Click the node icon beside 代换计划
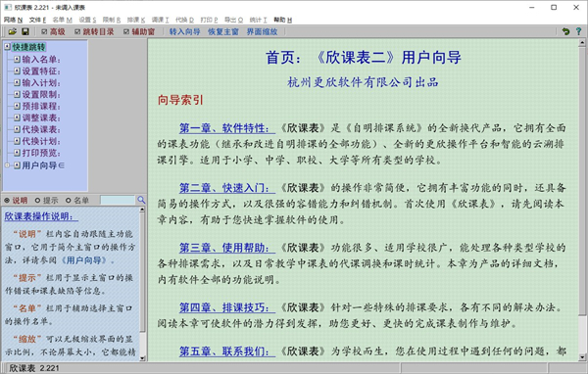Viewport: 588px width, 374px height. [17, 141]
